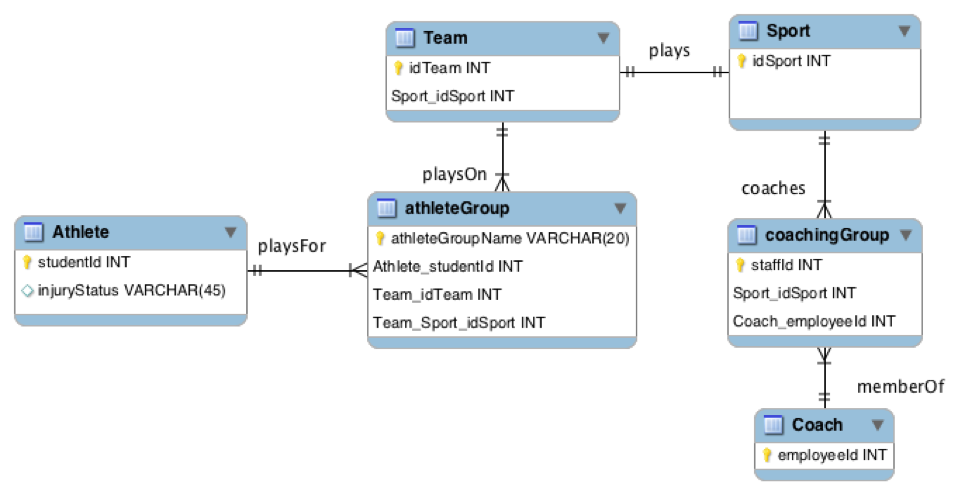Click the idTeam primary key icon
This screenshot has height=494, width=958.
click(x=398, y=68)
